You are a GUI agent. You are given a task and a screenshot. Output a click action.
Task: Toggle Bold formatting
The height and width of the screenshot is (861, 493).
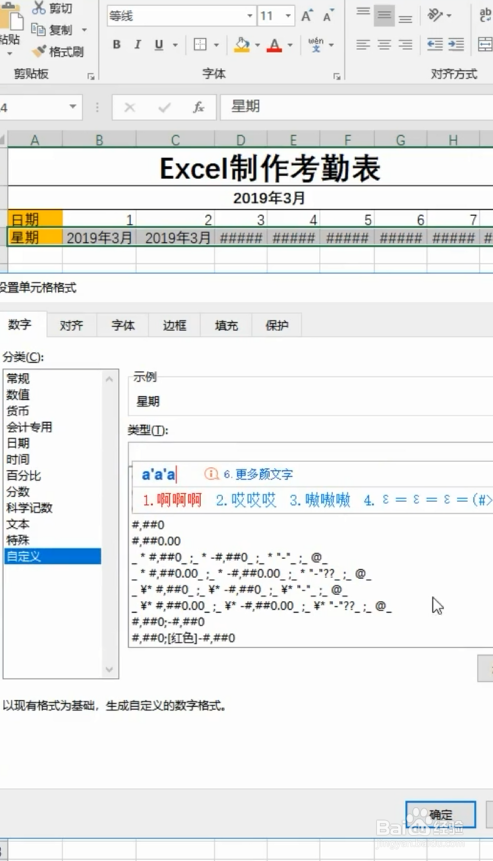click(116, 44)
